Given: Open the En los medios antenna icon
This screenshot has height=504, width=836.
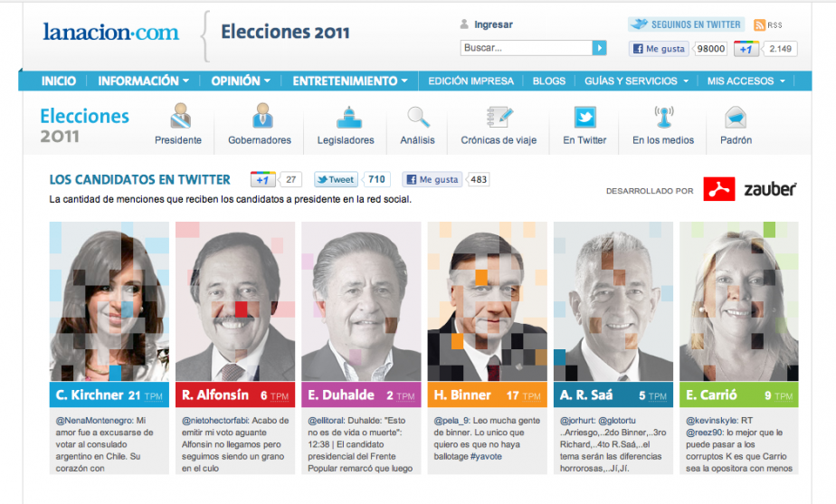Looking at the screenshot, I should tap(664, 117).
